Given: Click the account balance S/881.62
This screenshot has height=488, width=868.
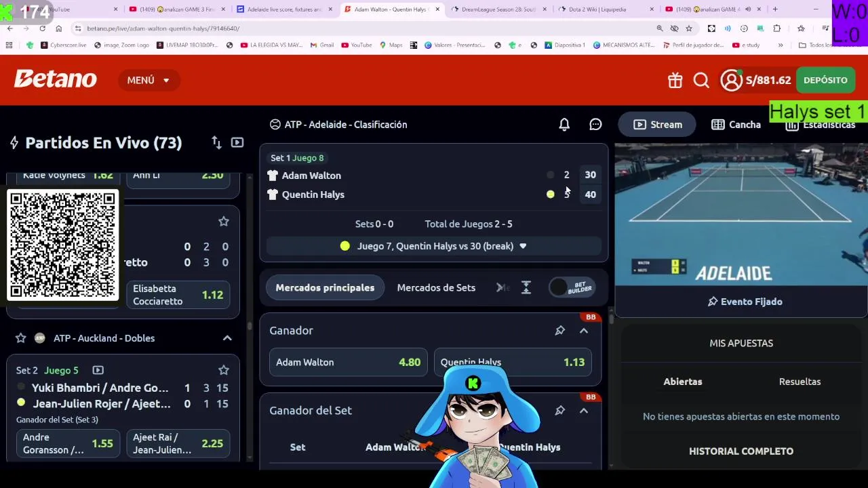Looking at the screenshot, I should pos(768,80).
